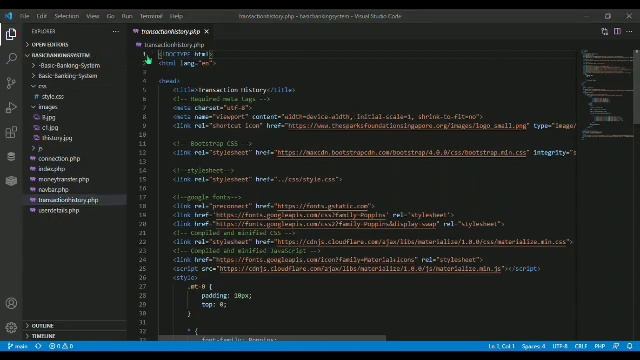Open the Search view in activity bar
The image size is (640, 360).
[11, 58]
